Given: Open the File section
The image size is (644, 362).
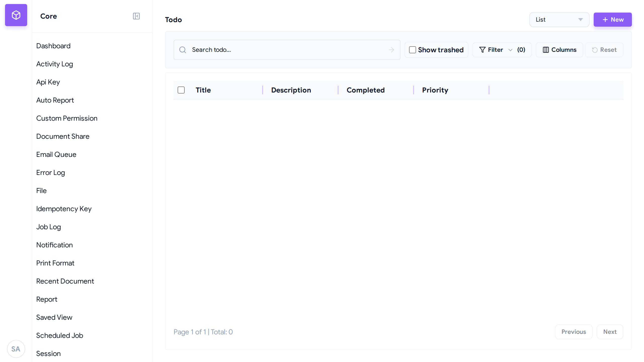Looking at the screenshot, I should click(x=42, y=191).
